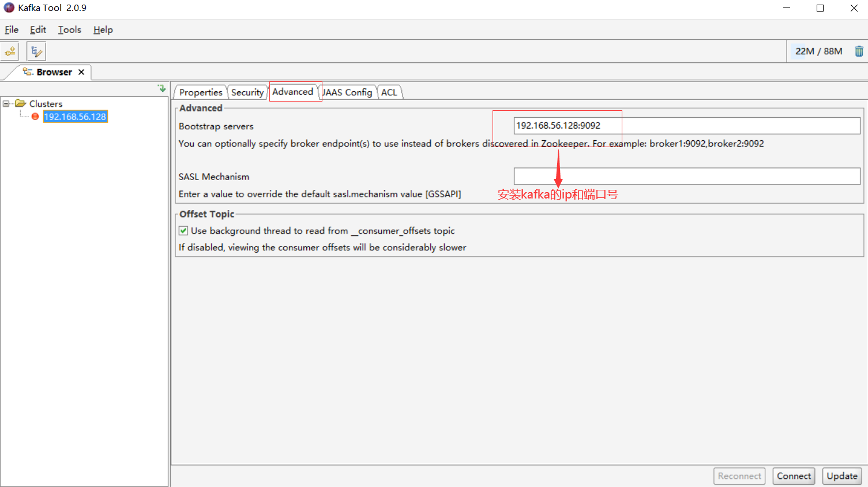
Task: Minimize the Kafka Tool window
Action: (x=787, y=8)
